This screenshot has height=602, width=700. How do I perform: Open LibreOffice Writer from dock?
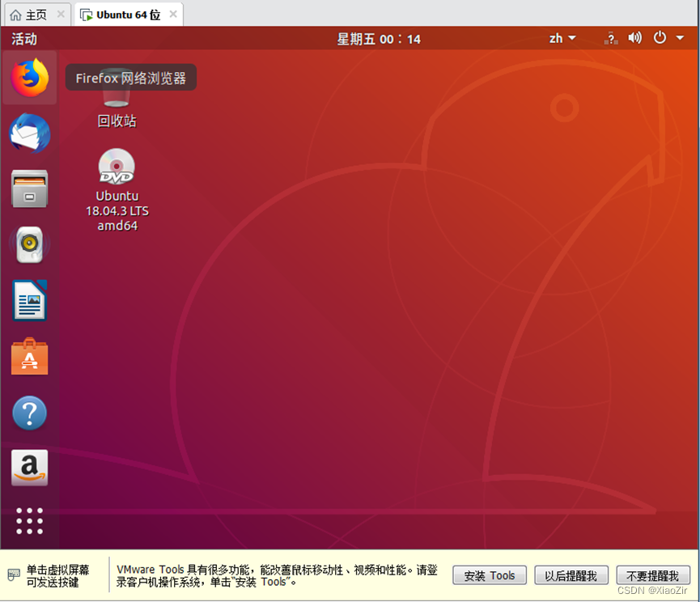click(x=29, y=300)
